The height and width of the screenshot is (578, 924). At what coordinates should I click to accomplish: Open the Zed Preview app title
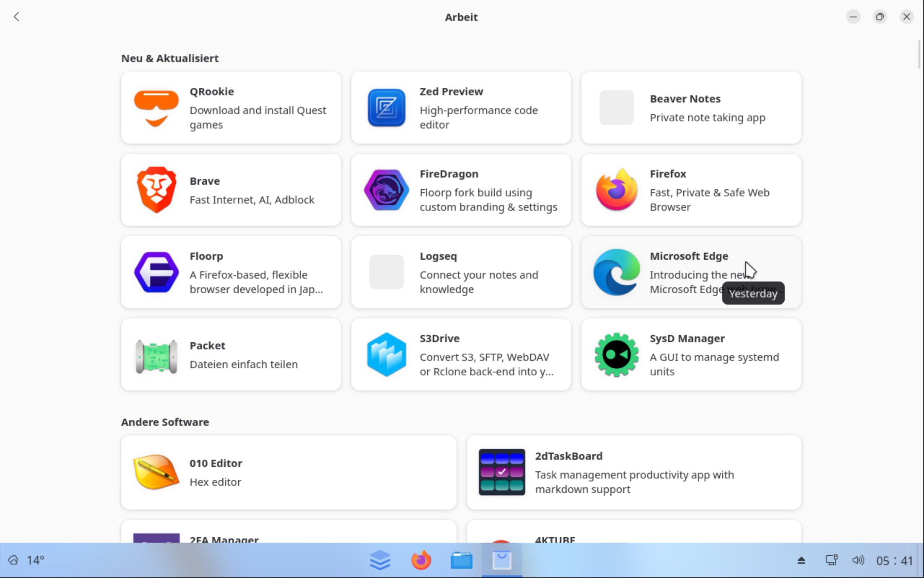coord(451,92)
